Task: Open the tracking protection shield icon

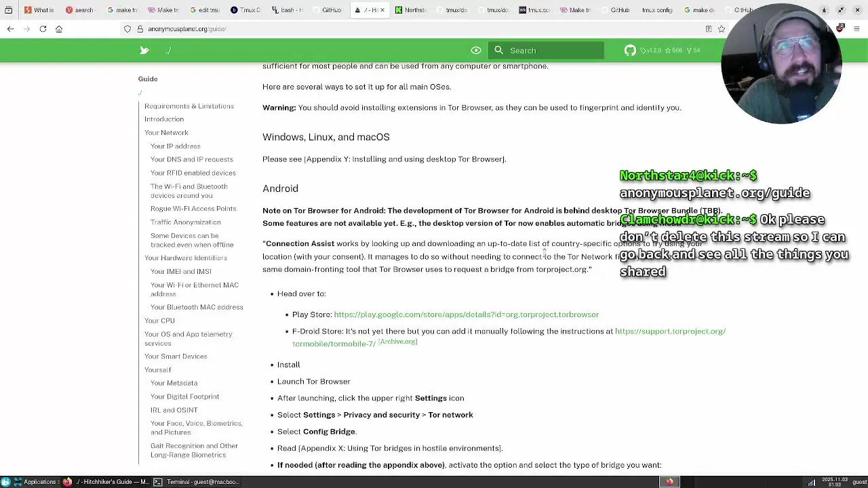Action: pyautogui.click(x=127, y=29)
